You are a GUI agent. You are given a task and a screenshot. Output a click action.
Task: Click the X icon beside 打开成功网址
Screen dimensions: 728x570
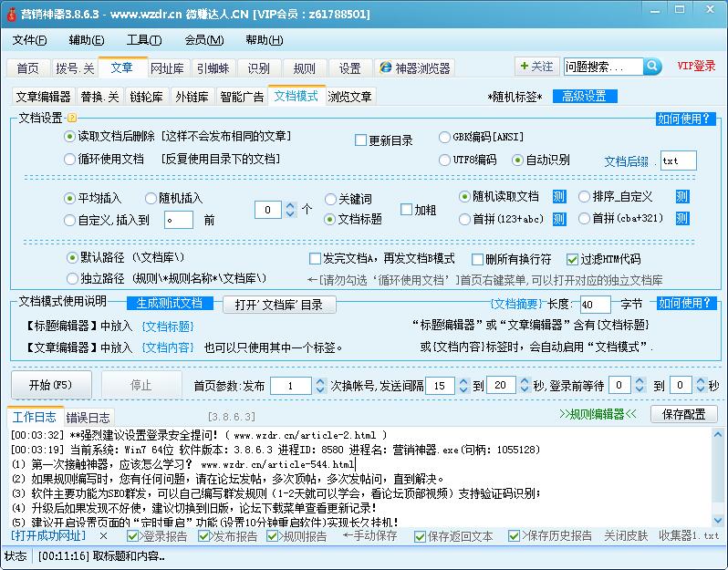pos(104,536)
